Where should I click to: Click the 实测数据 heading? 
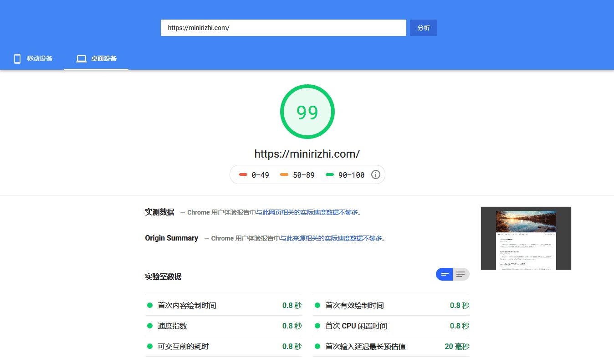tap(159, 212)
